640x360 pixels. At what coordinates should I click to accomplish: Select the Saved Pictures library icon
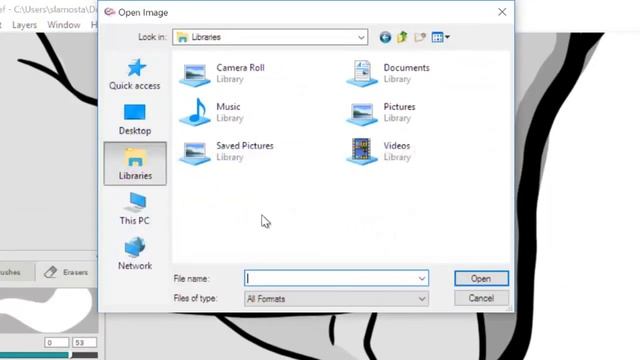pyautogui.click(x=195, y=152)
